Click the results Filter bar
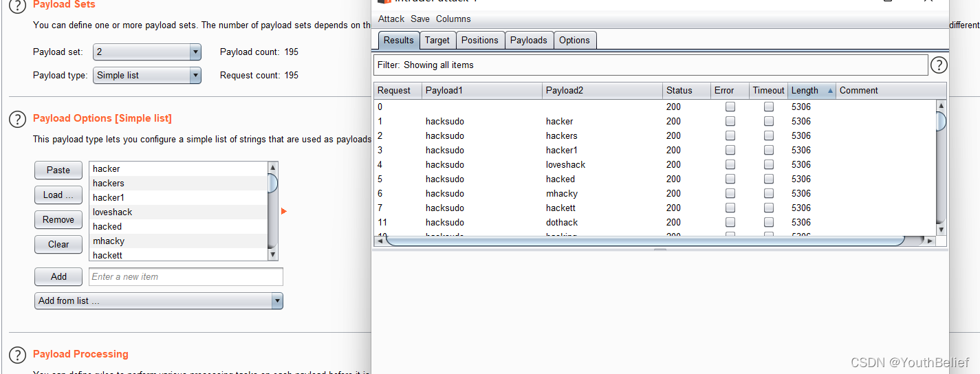 coord(651,65)
